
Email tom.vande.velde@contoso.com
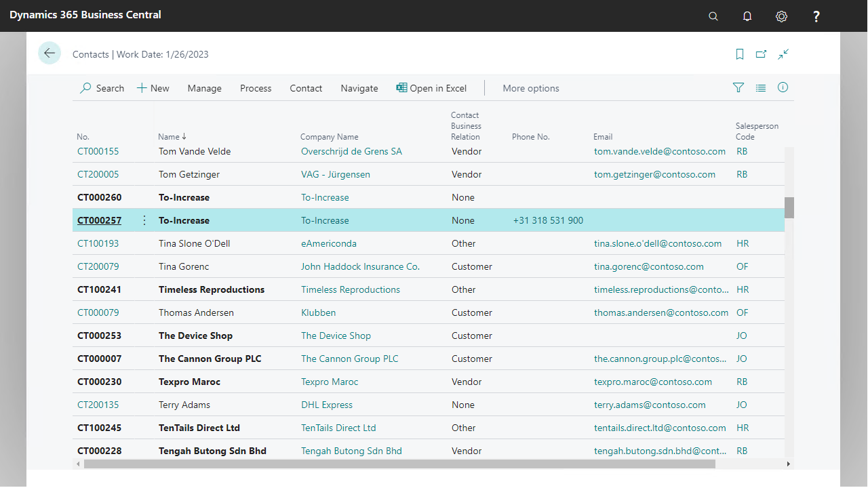(x=660, y=151)
